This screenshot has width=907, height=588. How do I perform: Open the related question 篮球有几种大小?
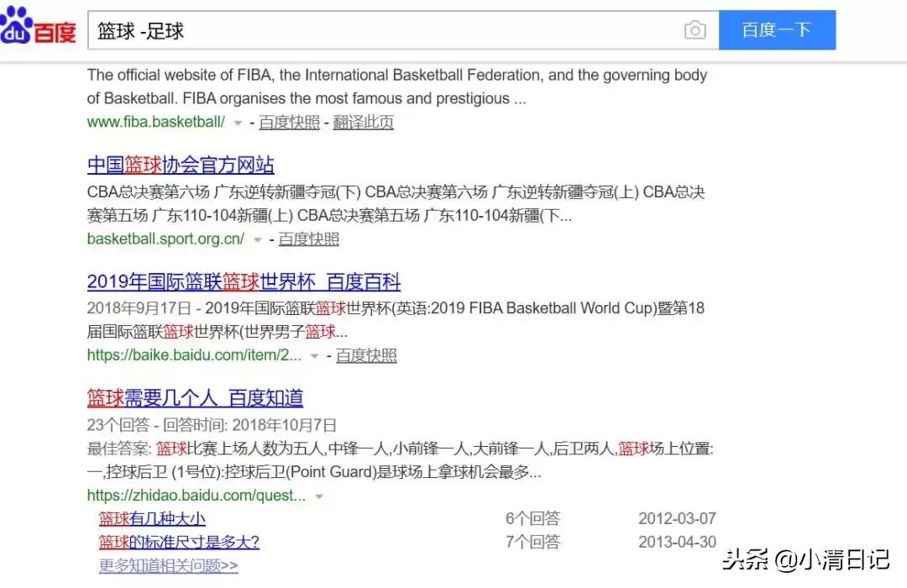tap(151, 519)
